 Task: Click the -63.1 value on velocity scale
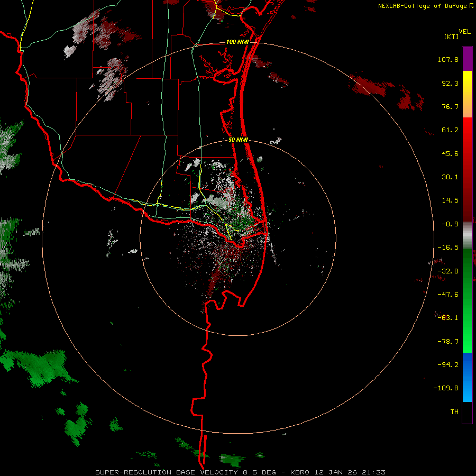coord(448,318)
